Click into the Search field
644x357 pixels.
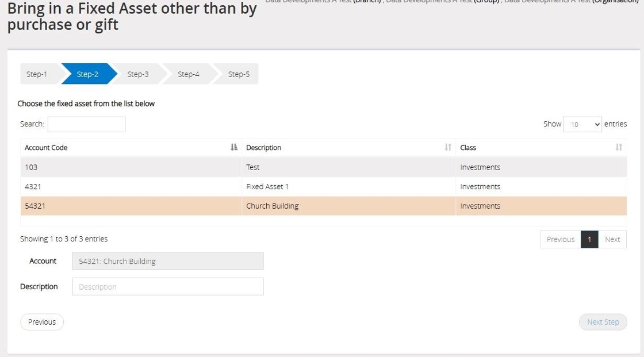coord(86,124)
